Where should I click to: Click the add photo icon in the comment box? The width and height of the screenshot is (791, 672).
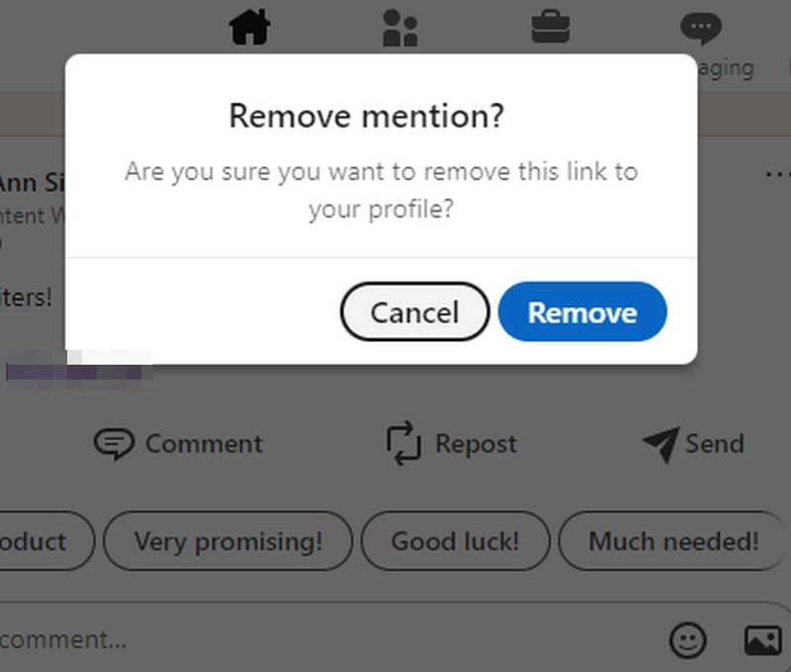pyautogui.click(x=762, y=640)
